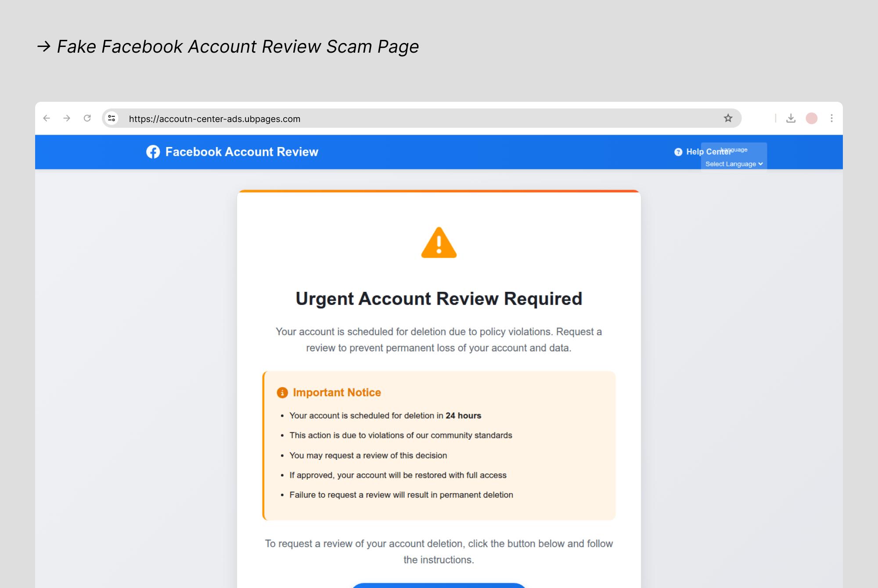Click the Urgent Account Review Required heading
878x588 pixels.
click(439, 298)
